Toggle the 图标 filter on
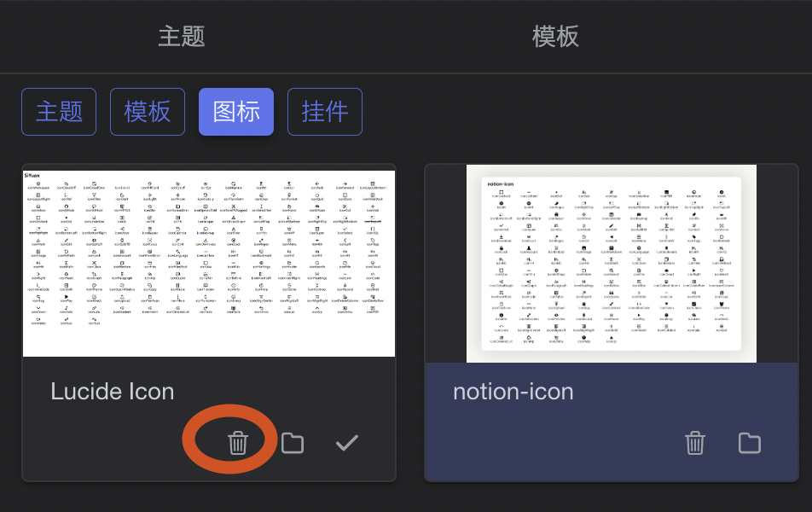This screenshot has height=512, width=812. pos(235,112)
